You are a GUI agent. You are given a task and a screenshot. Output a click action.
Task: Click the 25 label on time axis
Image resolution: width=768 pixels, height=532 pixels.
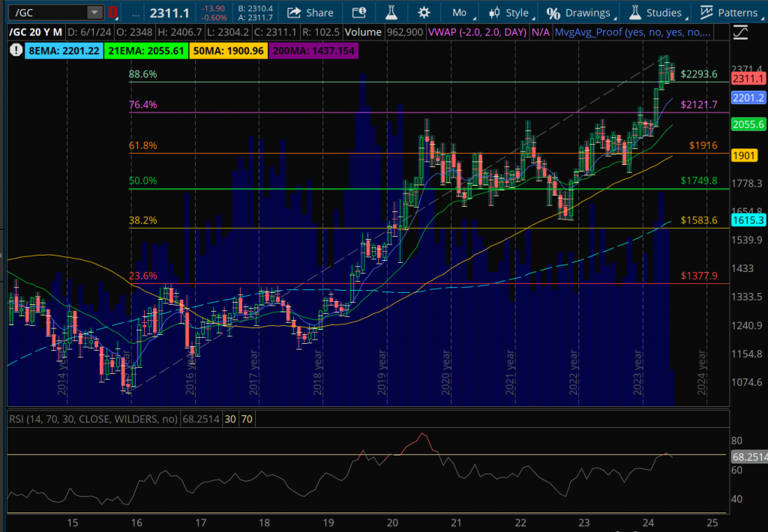(x=712, y=523)
